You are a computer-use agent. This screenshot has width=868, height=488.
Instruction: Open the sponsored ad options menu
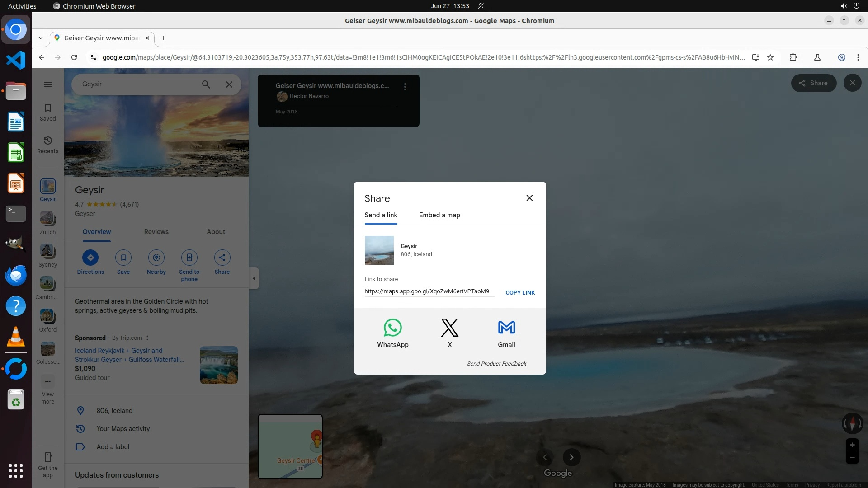(x=147, y=338)
